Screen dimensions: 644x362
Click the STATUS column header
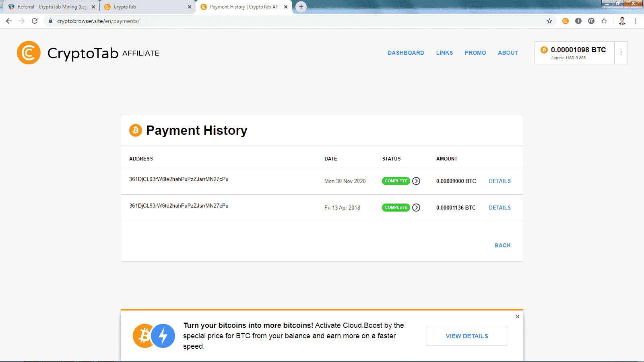(392, 159)
